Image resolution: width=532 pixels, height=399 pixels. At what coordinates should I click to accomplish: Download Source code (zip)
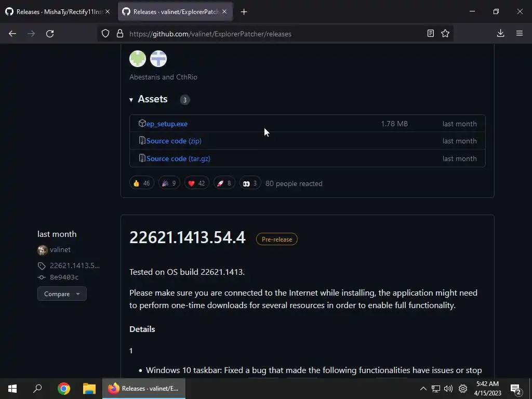point(174,141)
